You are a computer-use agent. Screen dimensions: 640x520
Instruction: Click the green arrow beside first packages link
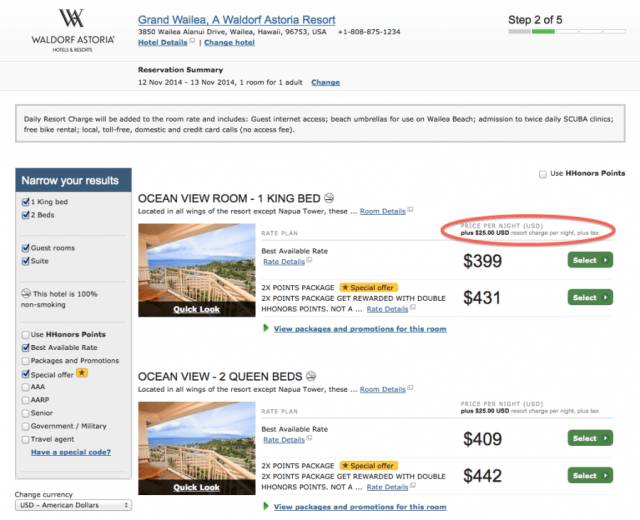coord(266,328)
